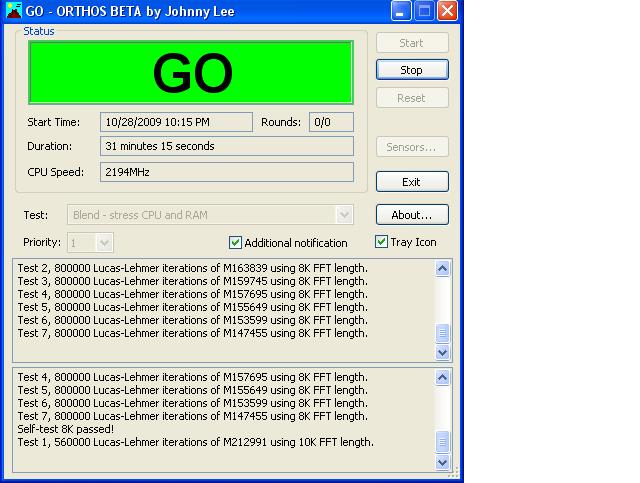
Task: Click down arrow of upper log scrollbar
Action: (442, 352)
